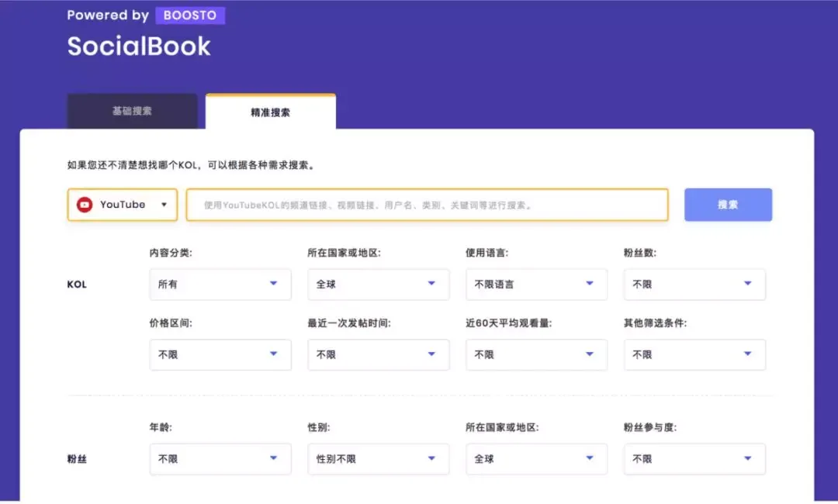Click the 其他筛选条件: label
This screenshot has height=504, width=838.
tap(655, 323)
